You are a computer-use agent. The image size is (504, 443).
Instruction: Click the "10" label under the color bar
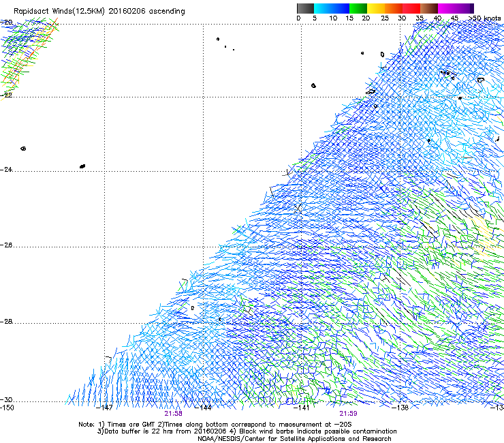(333, 18)
